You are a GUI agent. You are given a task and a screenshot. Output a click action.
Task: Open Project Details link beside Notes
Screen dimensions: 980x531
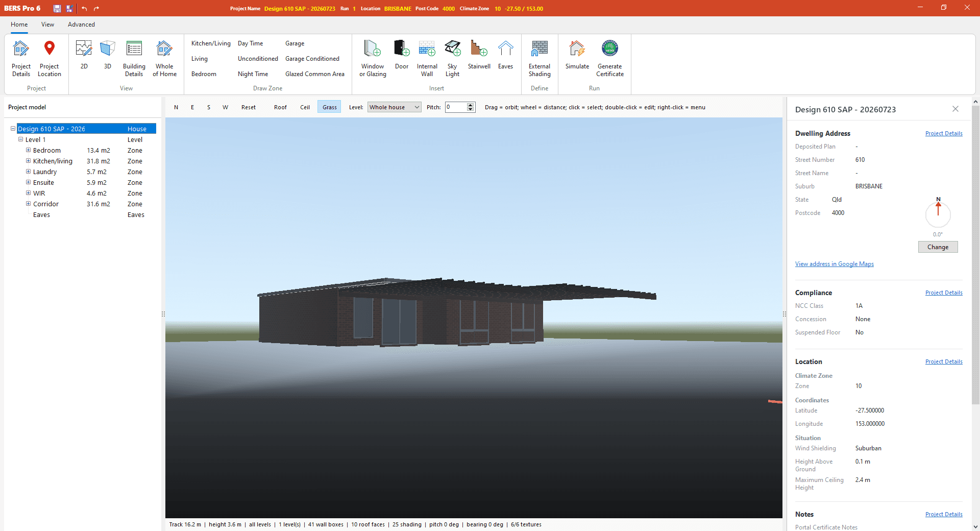[x=944, y=514]
